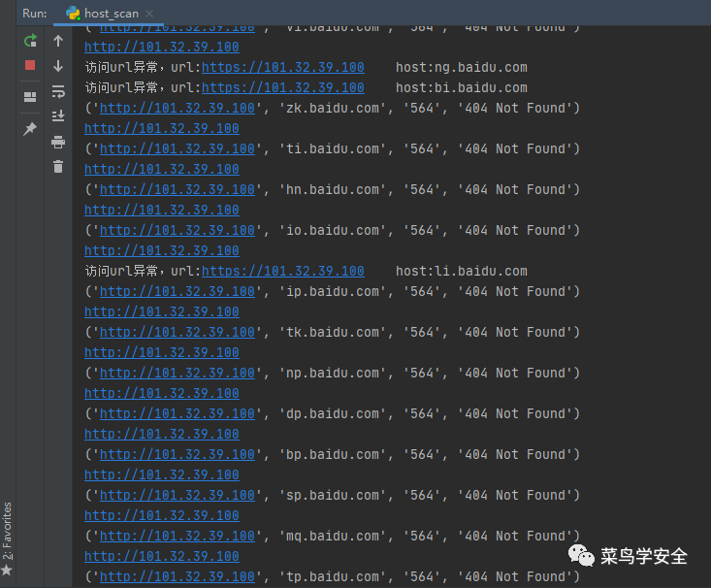
Task: Open http link in hn.baidu.com tuple
Action: (178, 189)
